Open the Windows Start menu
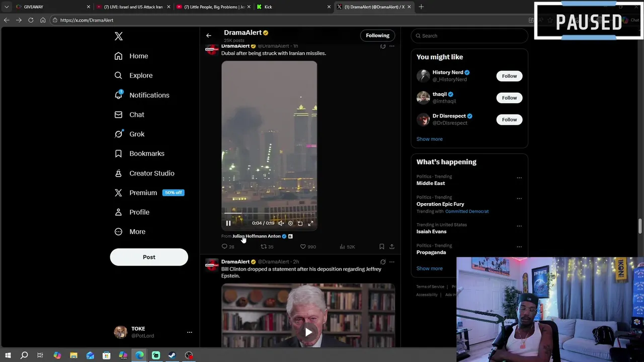 [x=8, y=355]
